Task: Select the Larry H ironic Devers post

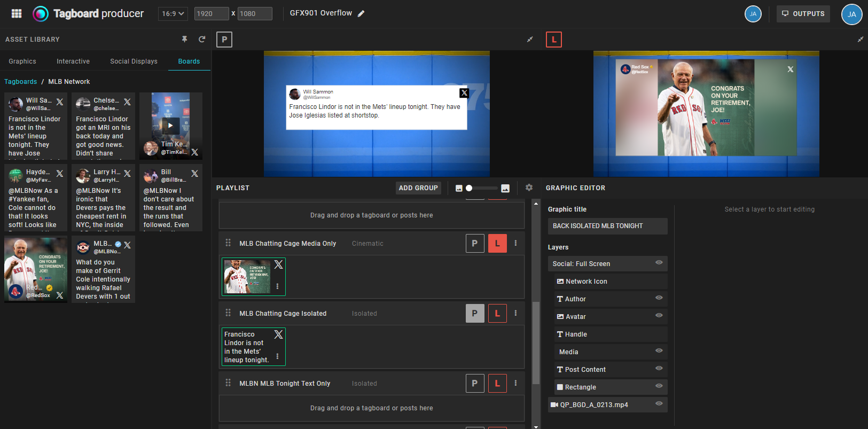Action: click(103, 198)
